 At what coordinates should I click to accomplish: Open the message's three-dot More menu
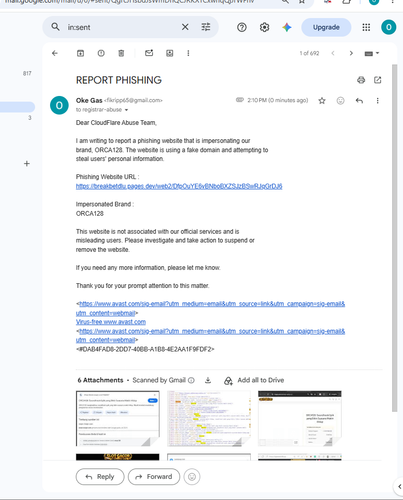tap(377, 101)
